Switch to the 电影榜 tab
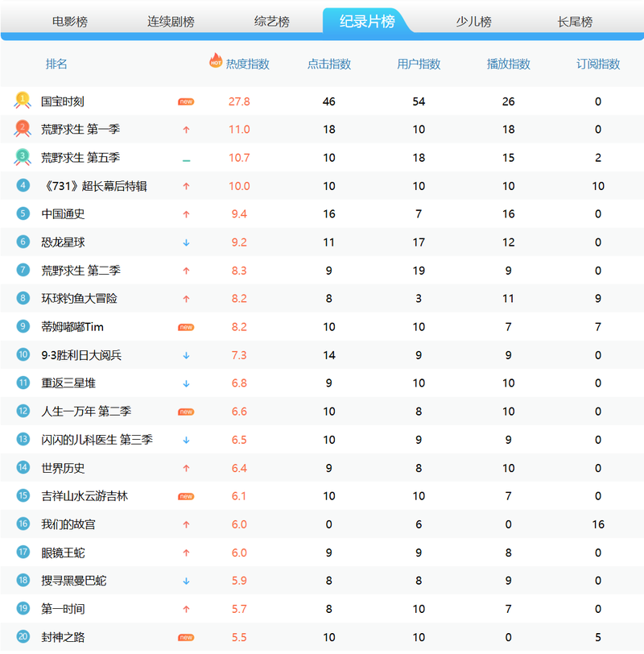 [x=69, y=22]
